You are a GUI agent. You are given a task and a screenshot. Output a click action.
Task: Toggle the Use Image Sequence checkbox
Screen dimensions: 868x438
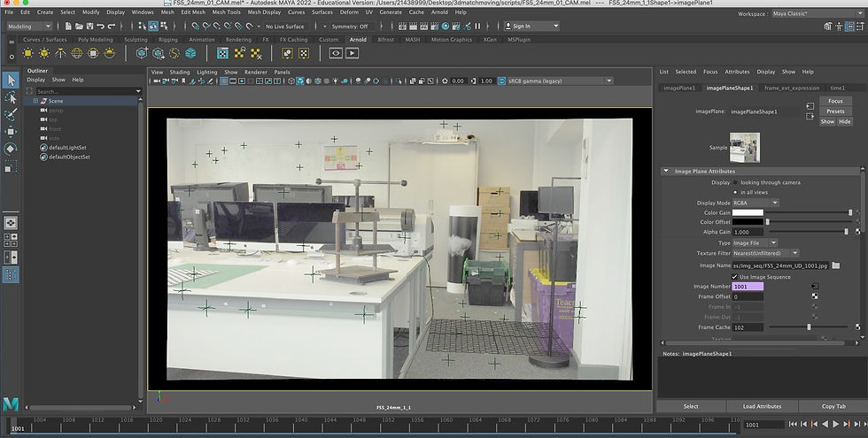tap(734, 277)
